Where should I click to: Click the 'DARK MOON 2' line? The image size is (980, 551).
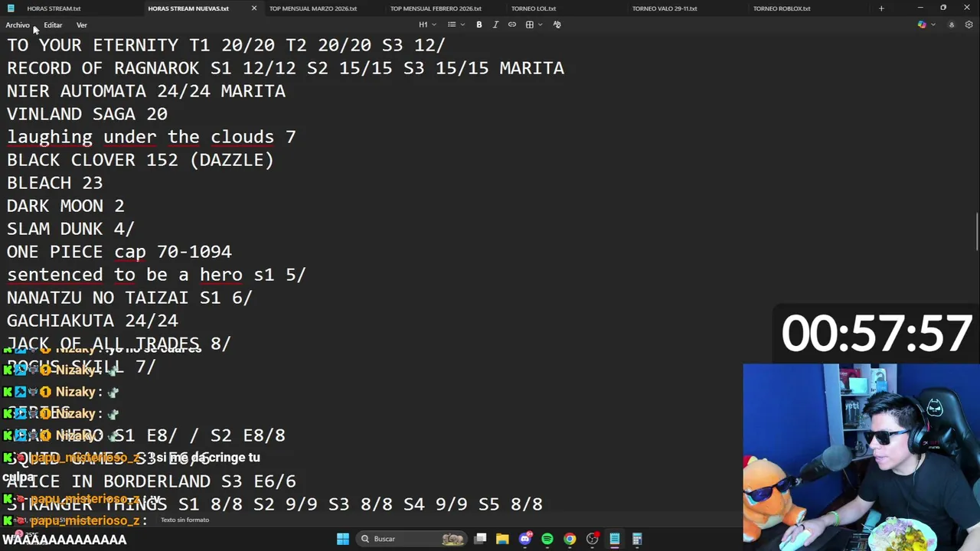[65, 206]
